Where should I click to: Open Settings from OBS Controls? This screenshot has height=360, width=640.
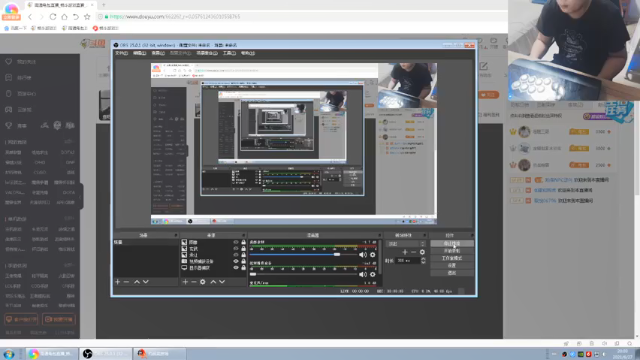tap(452, 265)
